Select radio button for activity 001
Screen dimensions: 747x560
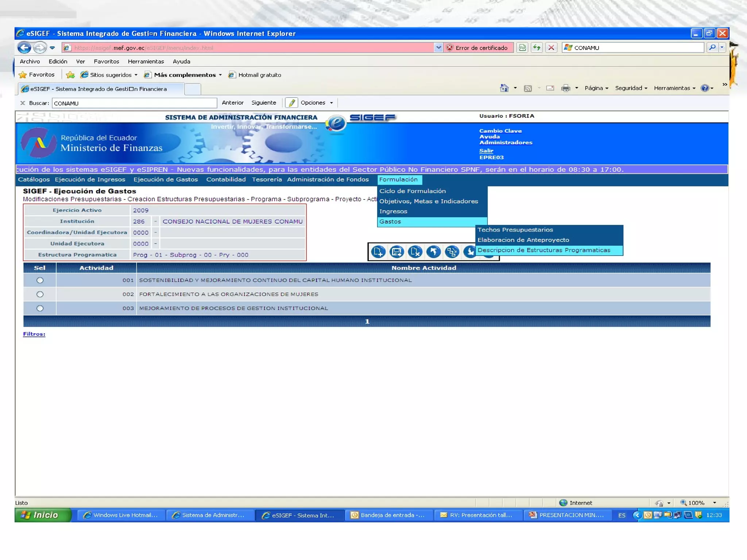pyautogui.click(x=40, y=280)
